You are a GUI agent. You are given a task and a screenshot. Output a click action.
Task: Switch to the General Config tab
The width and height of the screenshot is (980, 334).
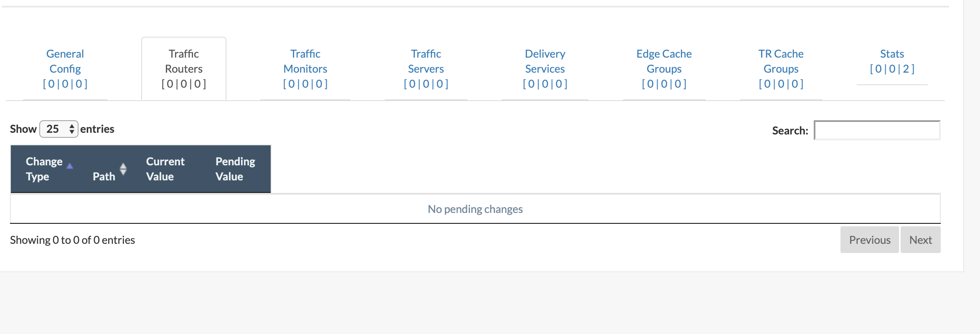click(65, 68)
